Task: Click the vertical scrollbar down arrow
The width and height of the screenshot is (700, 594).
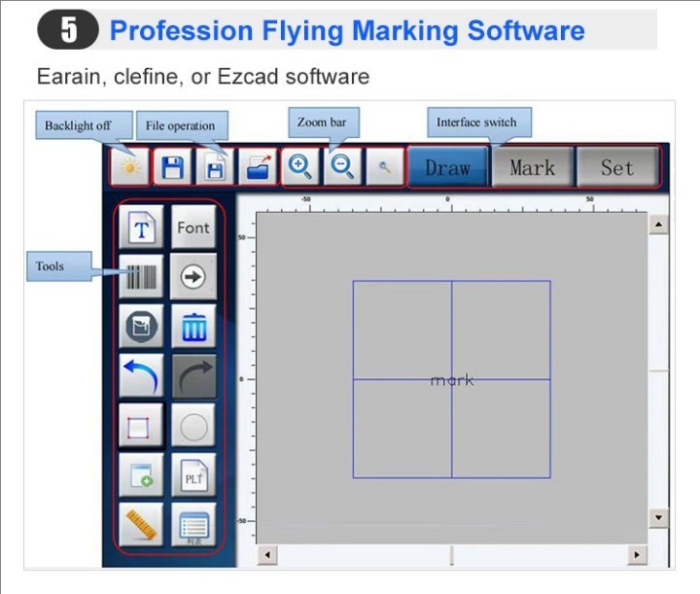Action: (x=658, y=518)
